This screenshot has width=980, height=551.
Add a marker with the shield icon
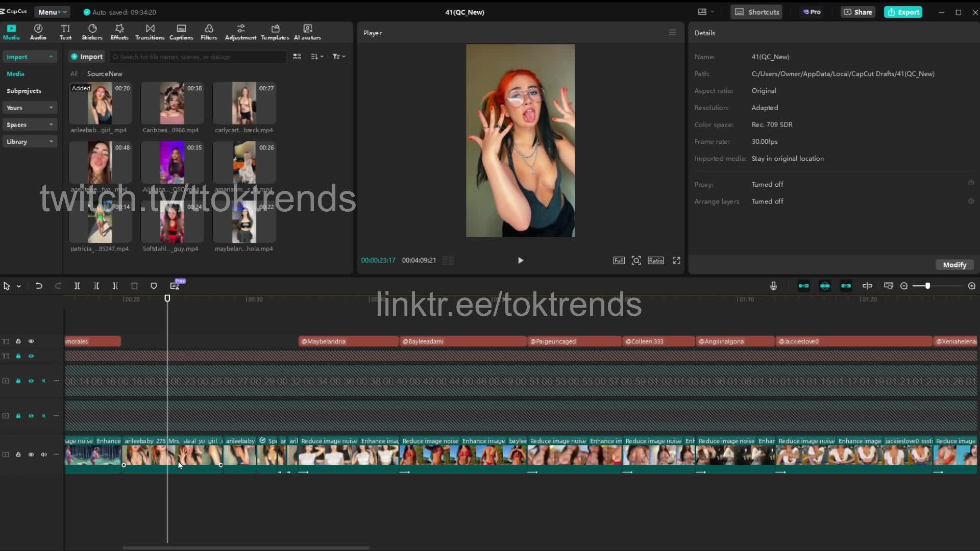pos(154,286)
